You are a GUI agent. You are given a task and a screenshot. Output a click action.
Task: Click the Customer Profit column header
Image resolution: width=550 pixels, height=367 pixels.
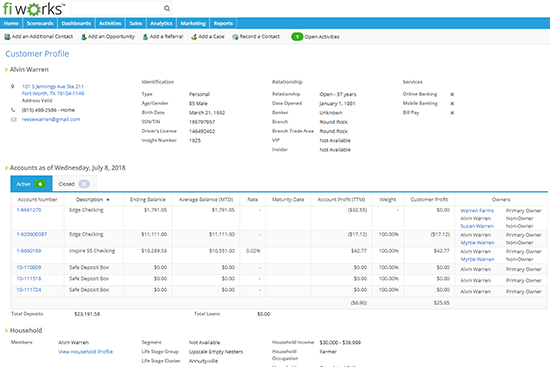tap(429, 199)
